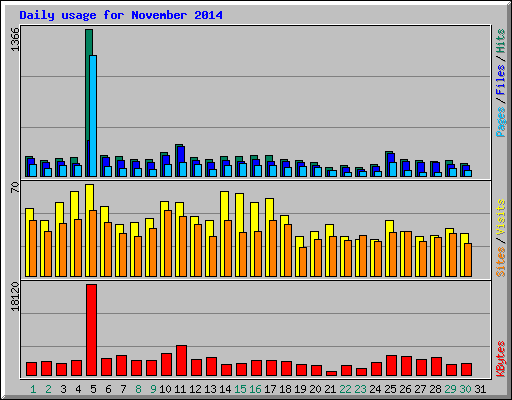Click day label 7 on the x-axis
This screenshot has width=512, height=400.
pos(123,389)
